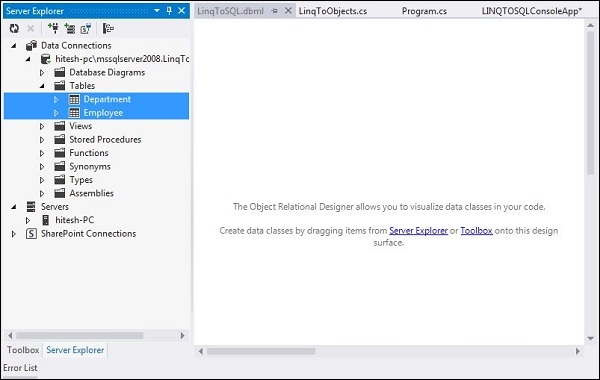Click the rightmost Server Explorer toolbar icon

[108, 28]
